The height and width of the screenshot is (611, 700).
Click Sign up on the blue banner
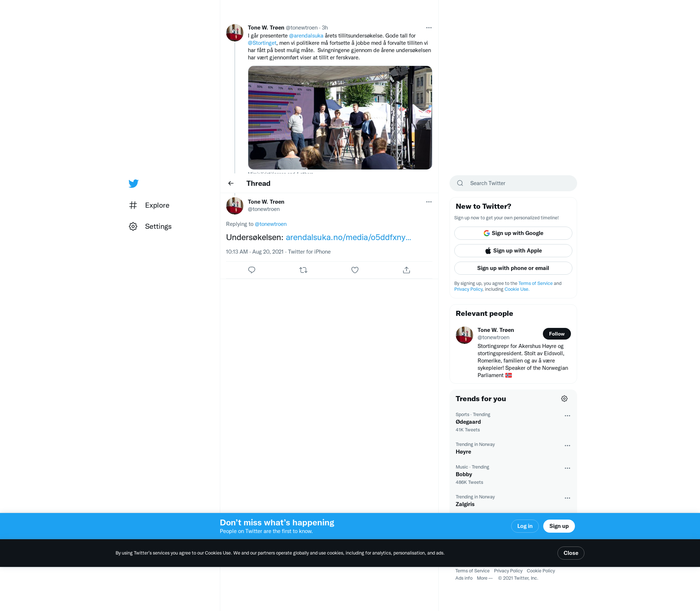[x=559, y=526]
